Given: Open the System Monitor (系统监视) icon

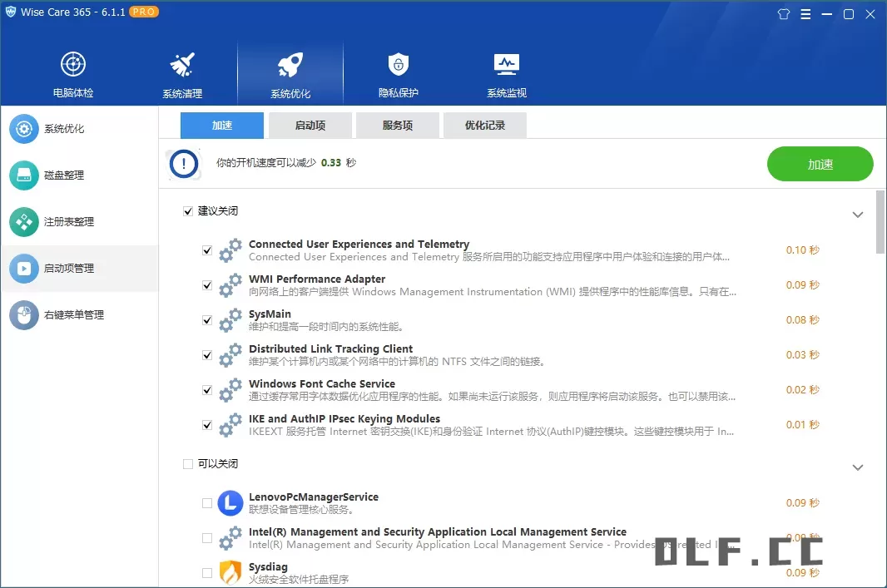Looking at the screenshot, I should 507,65.
